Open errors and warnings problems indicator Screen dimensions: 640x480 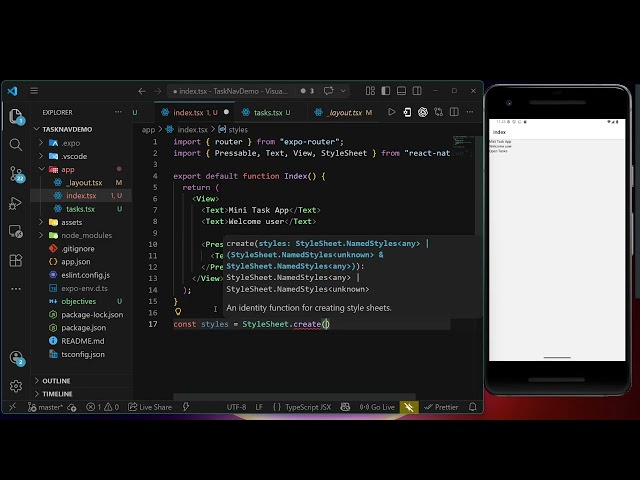pyautogui.click(x=102, y=407)
